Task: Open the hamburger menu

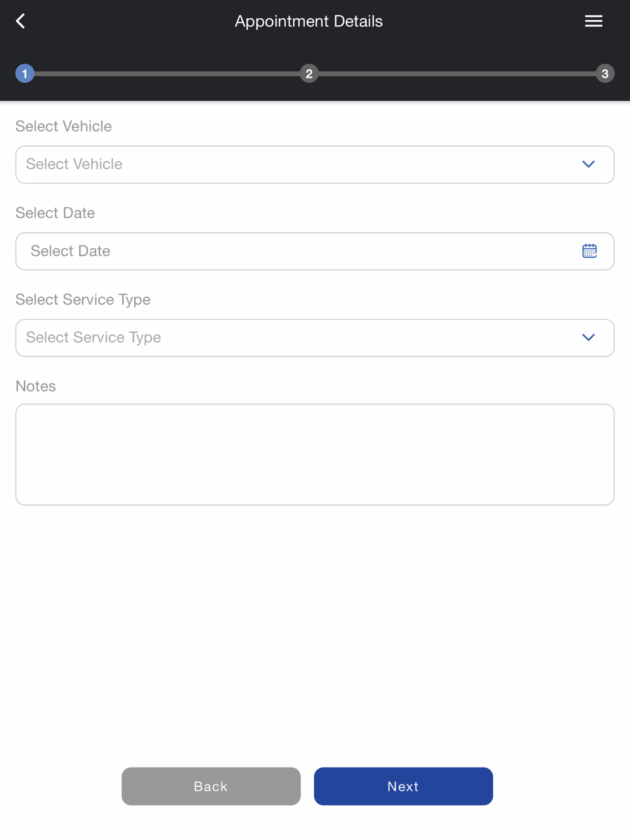Action: pyautogui.click(x=593, y=21)
